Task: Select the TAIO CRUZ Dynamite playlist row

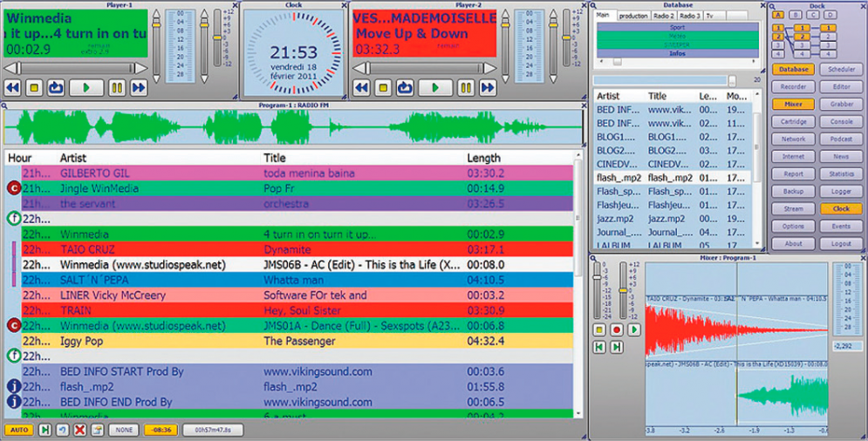Action: click(297, 249)
